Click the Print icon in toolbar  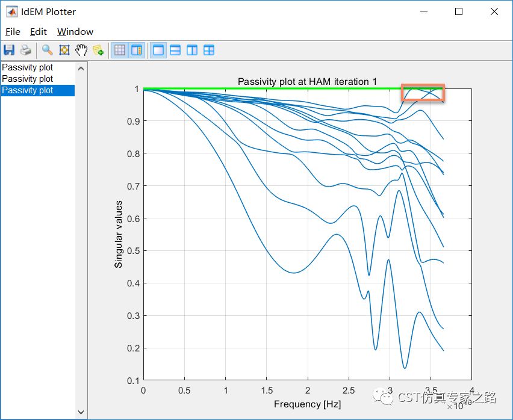[x=26, y=50]
